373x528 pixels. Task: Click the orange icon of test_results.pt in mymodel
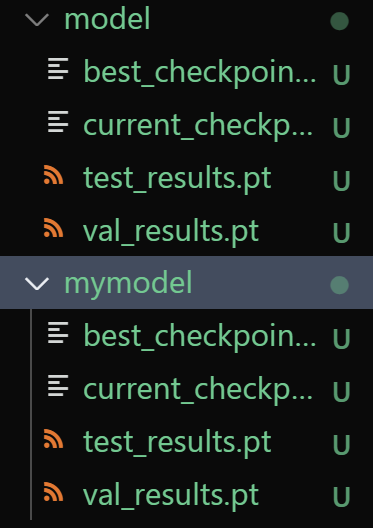(x=54, y=438)
